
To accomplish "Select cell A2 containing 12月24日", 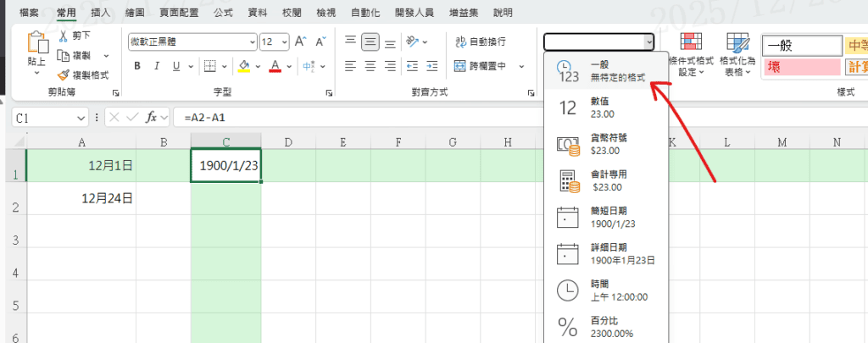I will [81, 198].
